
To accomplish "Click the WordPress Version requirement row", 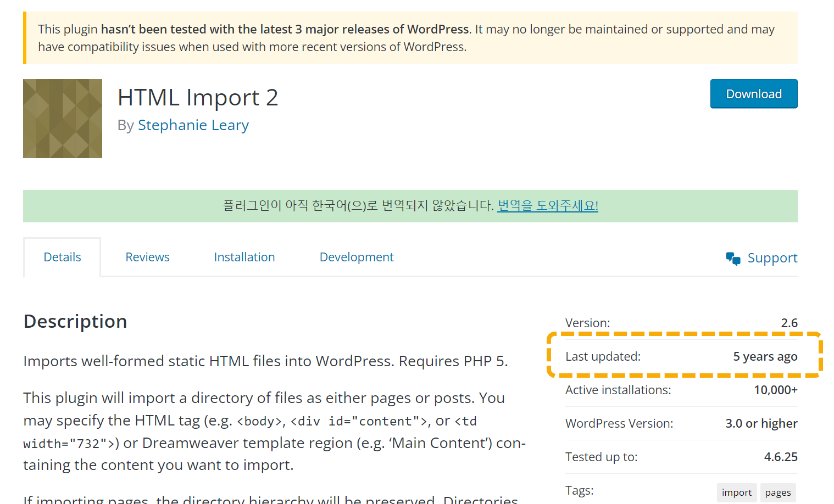I will [x=681, y=423].
